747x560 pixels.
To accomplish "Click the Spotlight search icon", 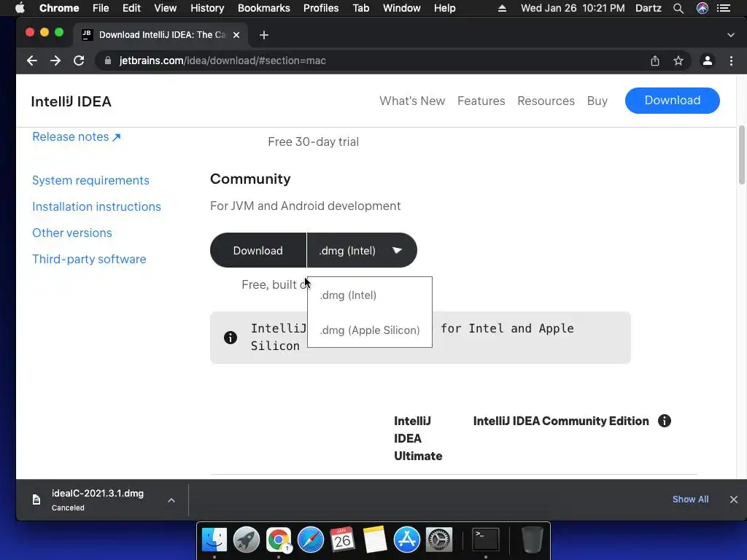I will [678, 8].
